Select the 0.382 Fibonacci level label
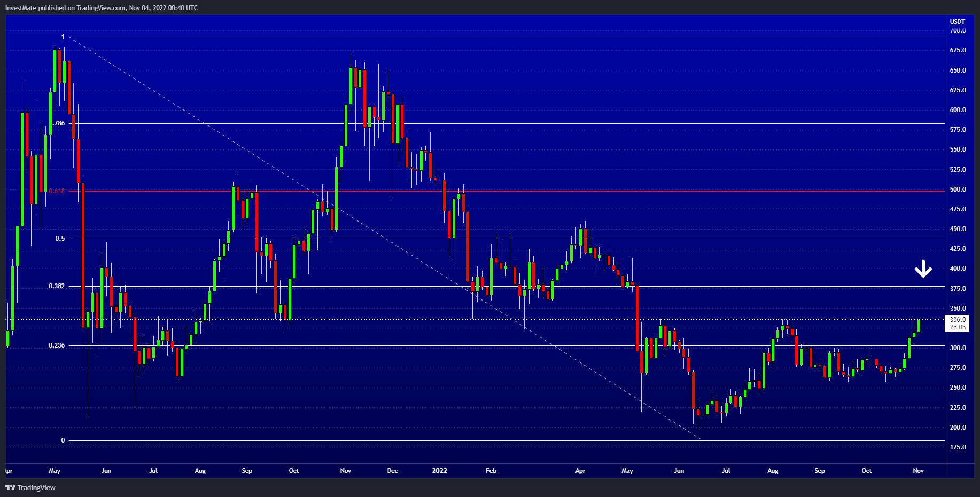The image size is (980, 497). pyautogui.click(x=57, y=286)
